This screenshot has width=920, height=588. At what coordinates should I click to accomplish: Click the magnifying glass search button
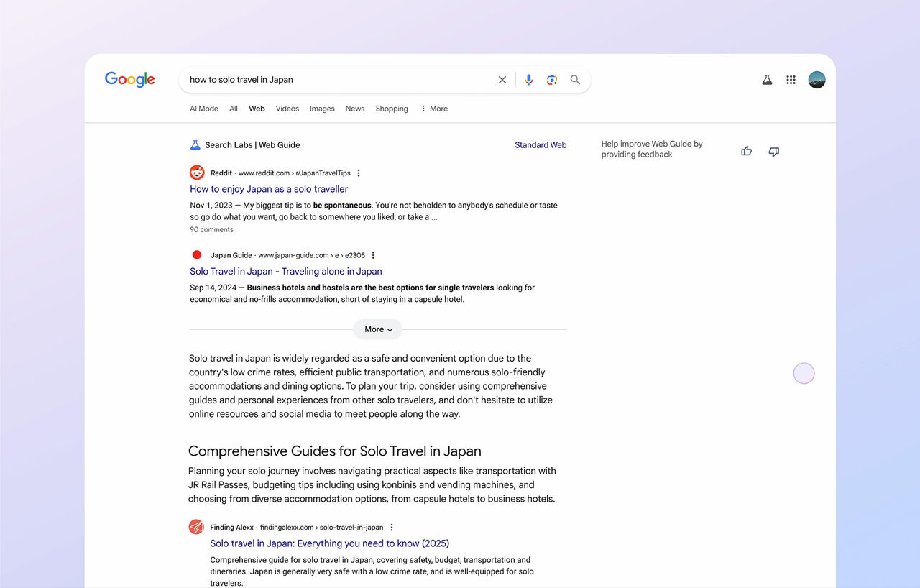[575, 80]
